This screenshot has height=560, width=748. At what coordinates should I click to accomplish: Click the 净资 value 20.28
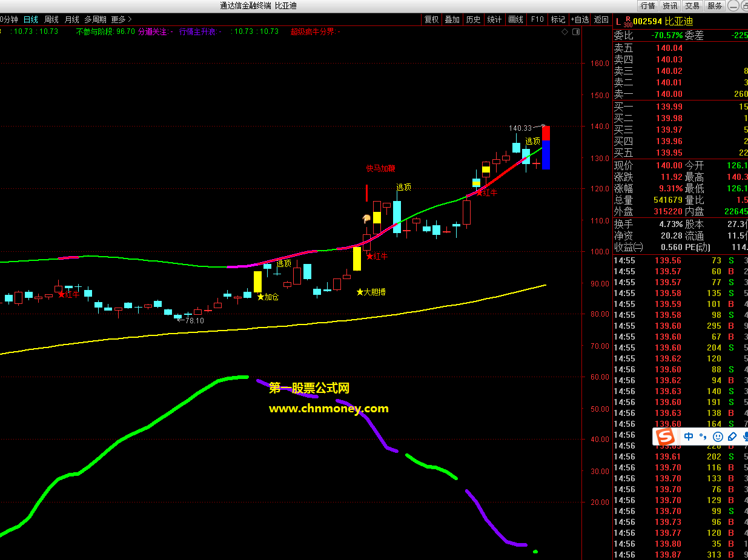(672, 236)
